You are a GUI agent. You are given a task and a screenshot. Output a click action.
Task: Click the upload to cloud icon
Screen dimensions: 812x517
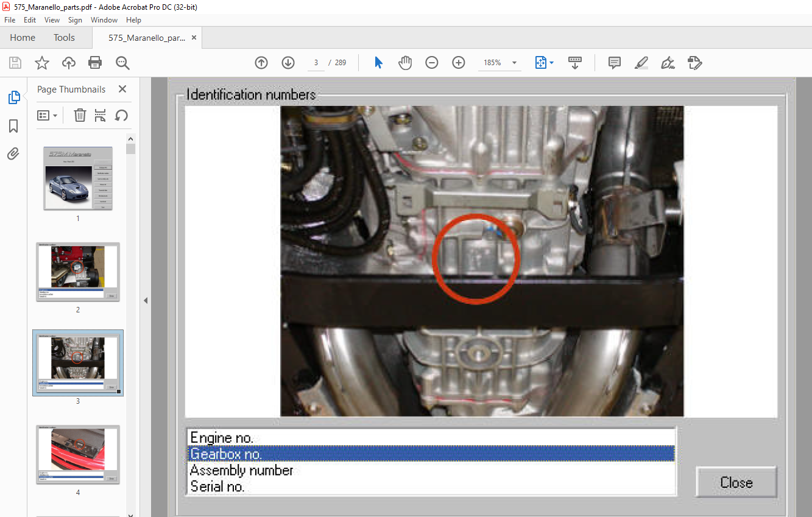[x=69, y=63]
